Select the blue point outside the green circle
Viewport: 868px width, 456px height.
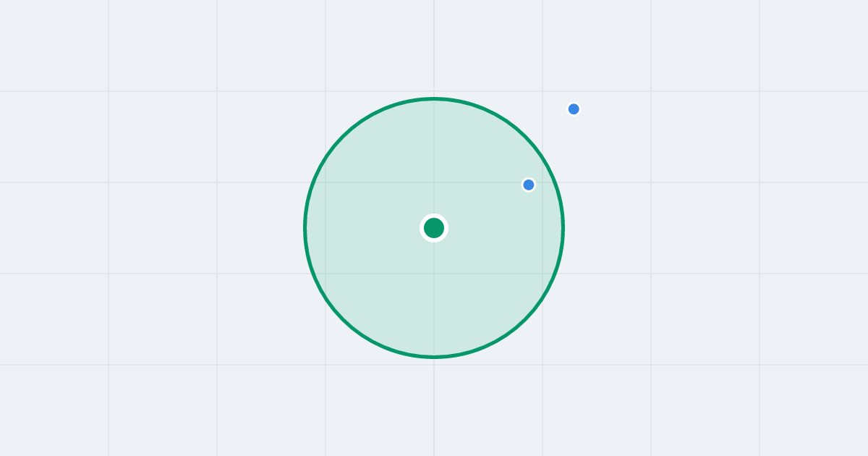click(574, 109)
